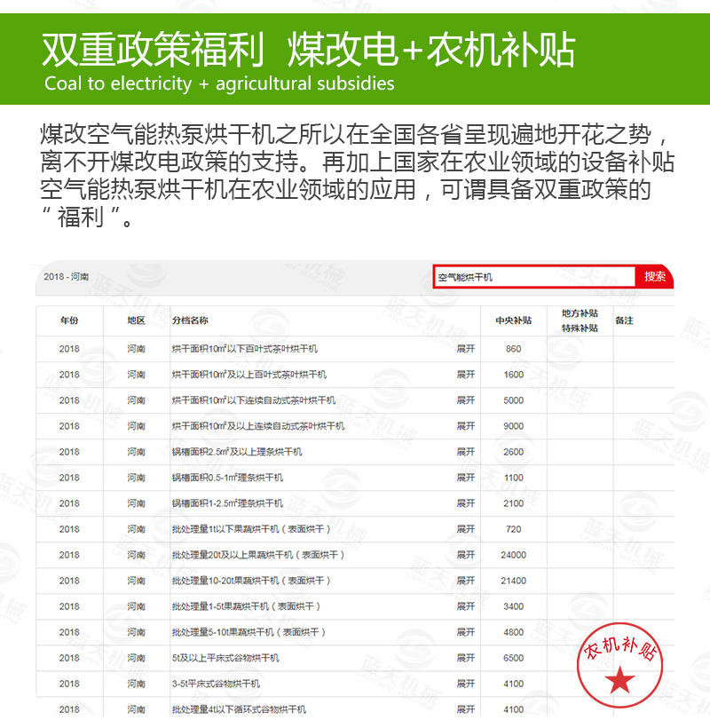The width and height of the screenshot is (710, 728).
Task: Expand the 锅槽面积2.5㎡及以上理条烘干机 entry
Action: [x=465, y=455]
